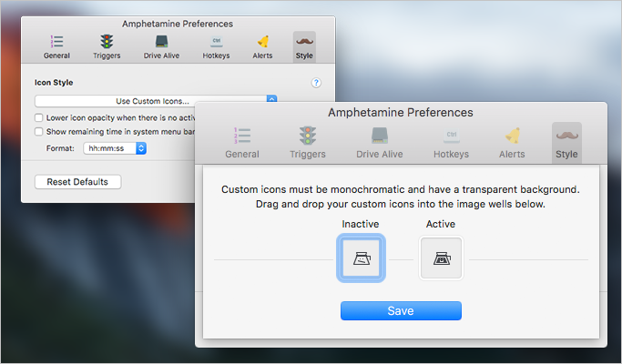This screenshot has width=622, height=364.
Task: Select the Inactive custom icon image well
Action: tap(361, 258)
